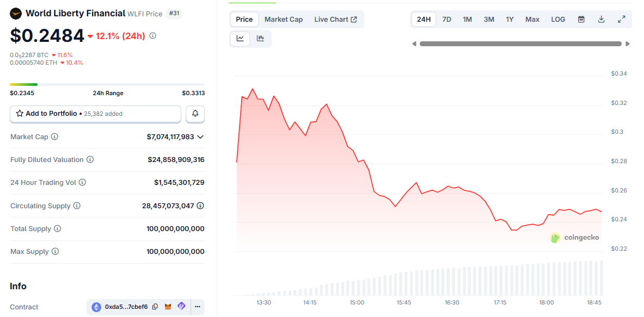Switch to candlestick chart view

point(260,38)
